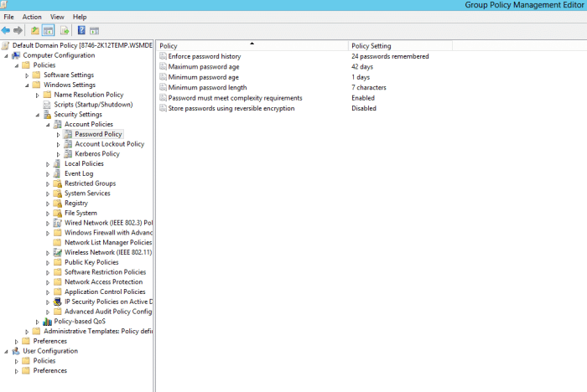
Task: Click the Event Log icon in tree
Action: tap(57, 173)
